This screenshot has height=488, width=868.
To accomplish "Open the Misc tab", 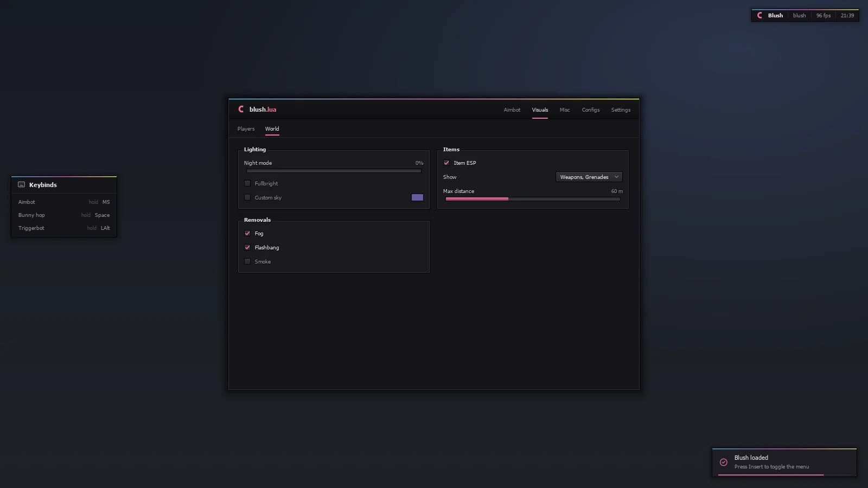I will pos(565,110).
